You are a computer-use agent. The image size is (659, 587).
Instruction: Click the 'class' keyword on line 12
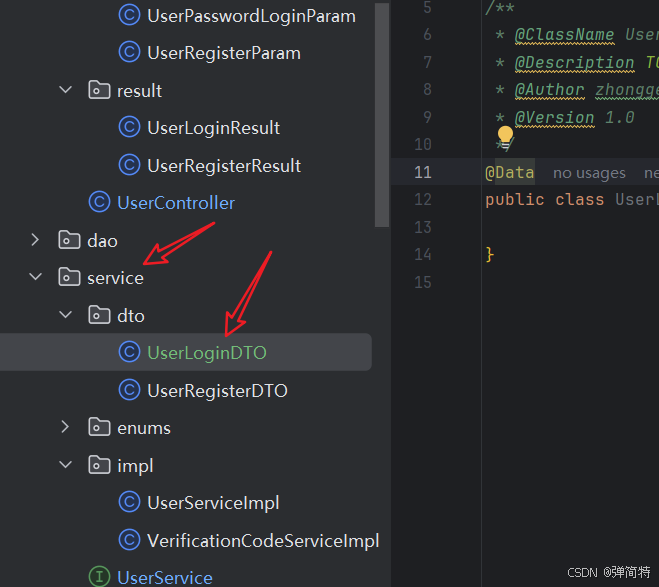coord(580,200)
